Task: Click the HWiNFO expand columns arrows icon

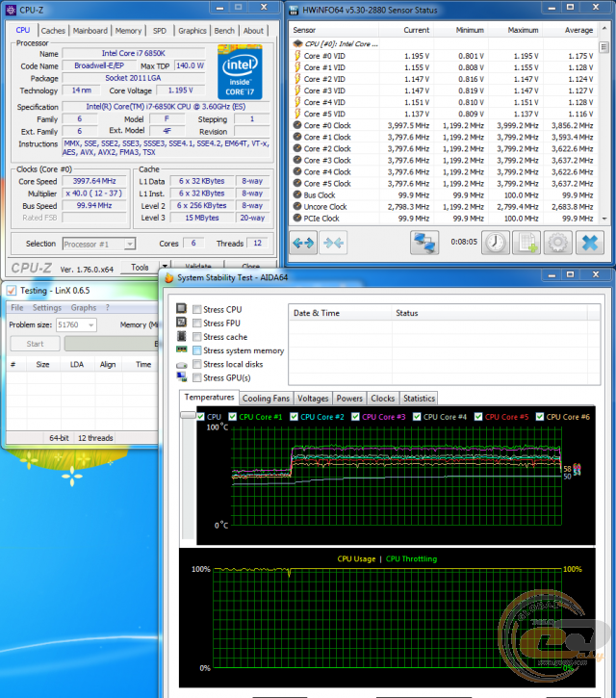Action: pos(303,243)
